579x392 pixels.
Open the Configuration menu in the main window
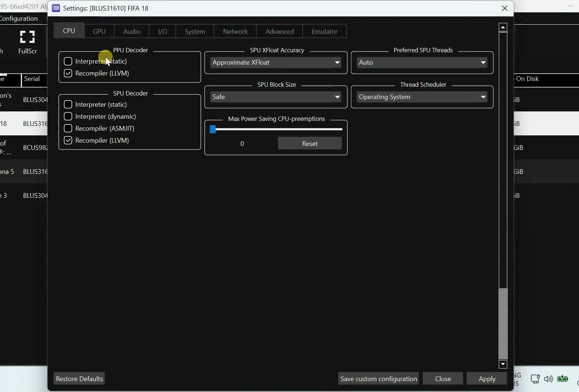[x=19, y=19]
